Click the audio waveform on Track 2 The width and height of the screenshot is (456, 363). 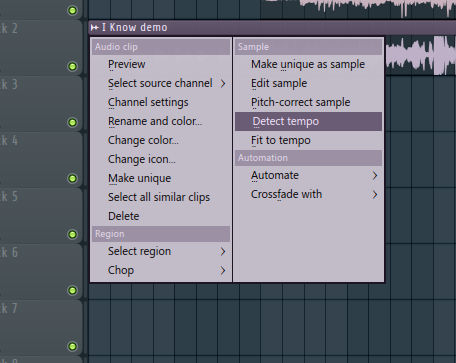click(x=420, y=56)
